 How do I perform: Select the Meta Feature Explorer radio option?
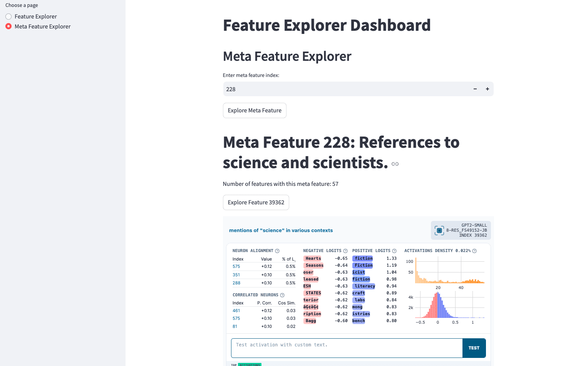(x=8, y=27)
